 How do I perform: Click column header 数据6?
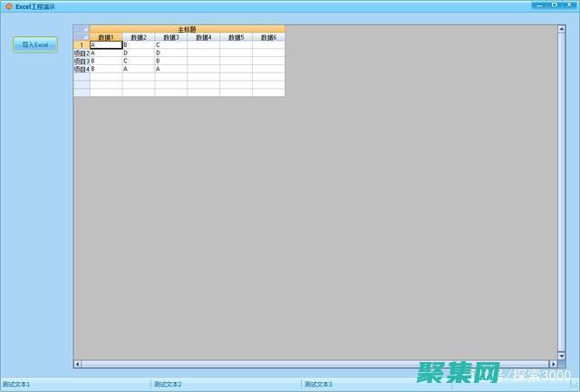(268, 37)
